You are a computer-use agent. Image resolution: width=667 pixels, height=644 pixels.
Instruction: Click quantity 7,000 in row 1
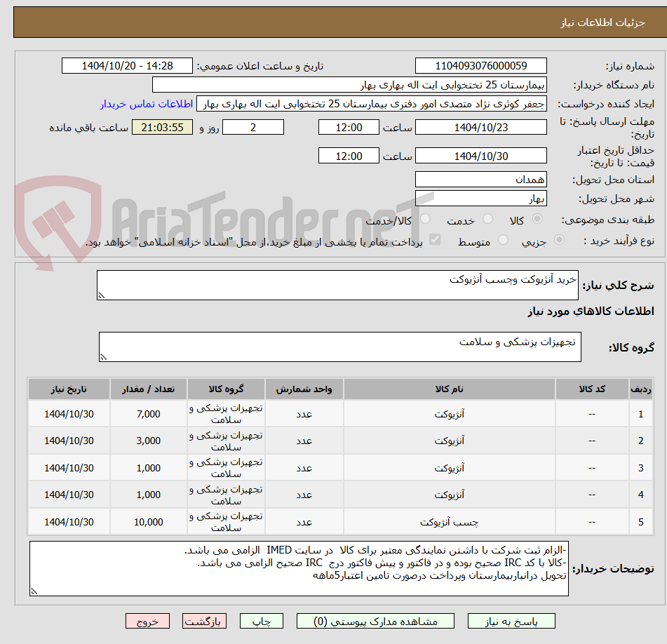point(149,414)
